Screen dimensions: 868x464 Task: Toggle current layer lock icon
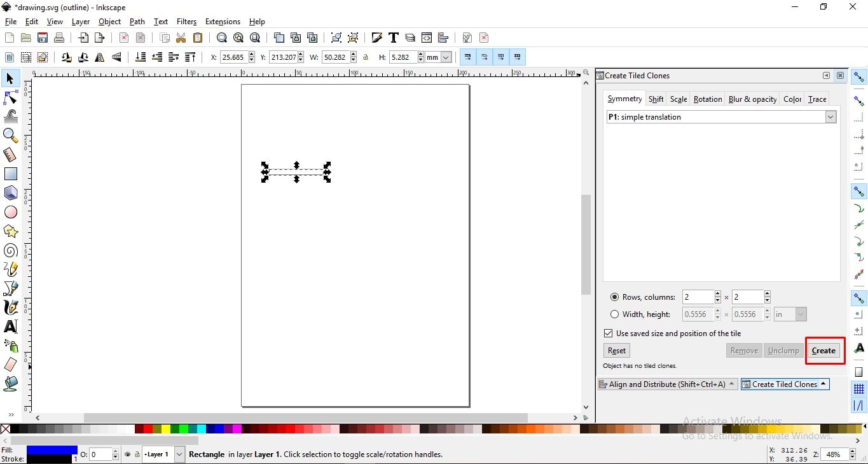(x=136, y=454)
